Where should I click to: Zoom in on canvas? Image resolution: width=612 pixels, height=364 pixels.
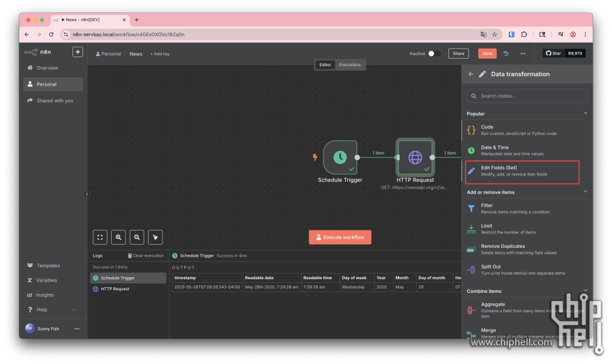pyautogui.click(x=118, y=237)
